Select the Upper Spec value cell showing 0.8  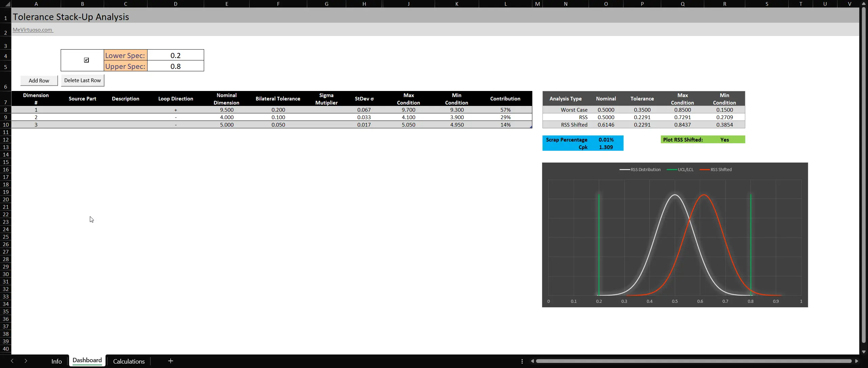pyautogui.click(x=175, y=66)
